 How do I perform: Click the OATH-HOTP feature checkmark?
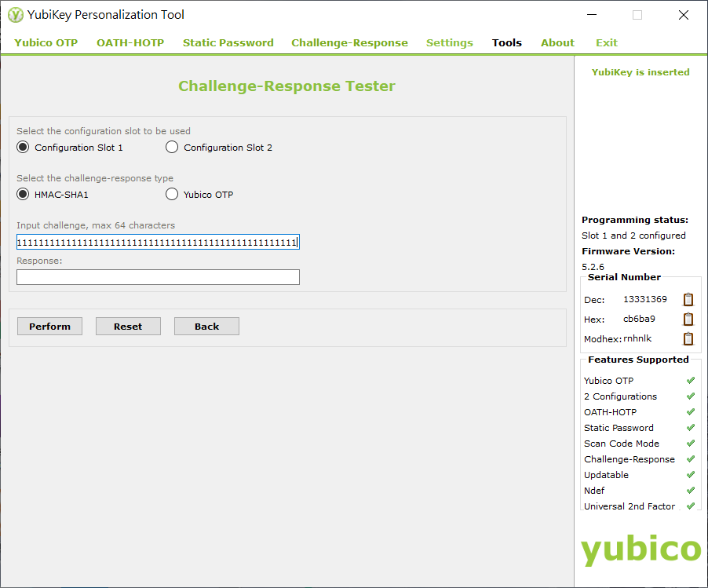point(691,412)
